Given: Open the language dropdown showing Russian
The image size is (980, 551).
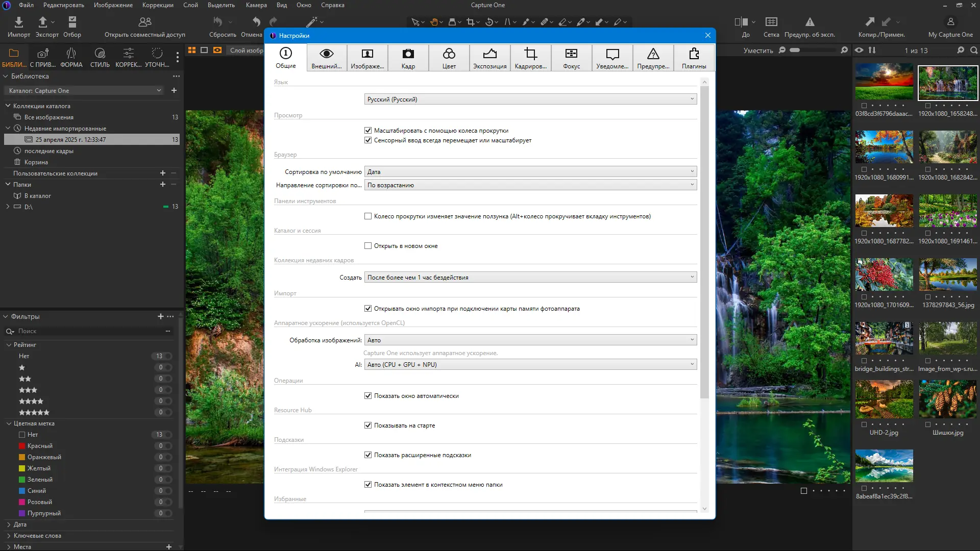Looking at the screenshot, I should 530,99.
